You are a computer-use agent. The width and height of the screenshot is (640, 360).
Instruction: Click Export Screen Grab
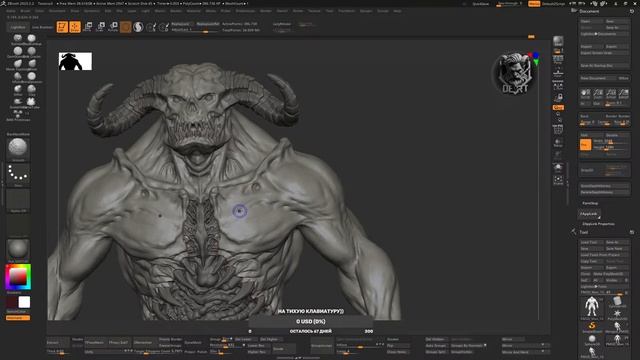[604, 53]
